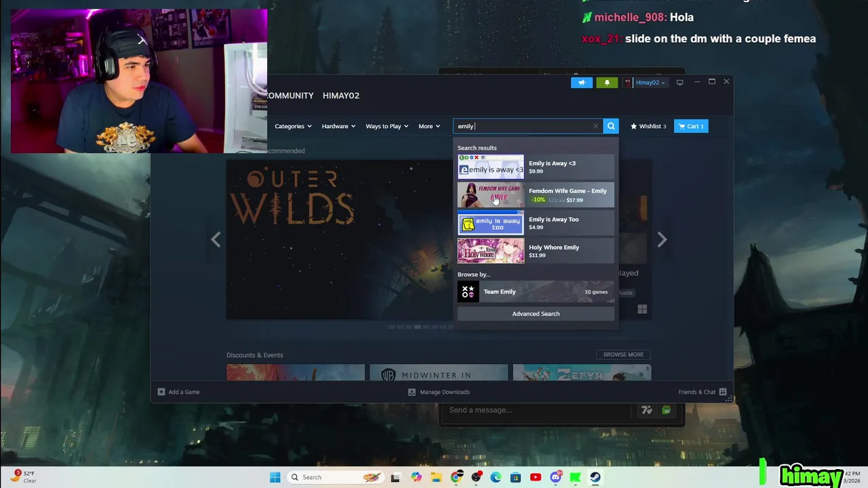
Task: Click the -10% discount badge
Action: (538, 200)
